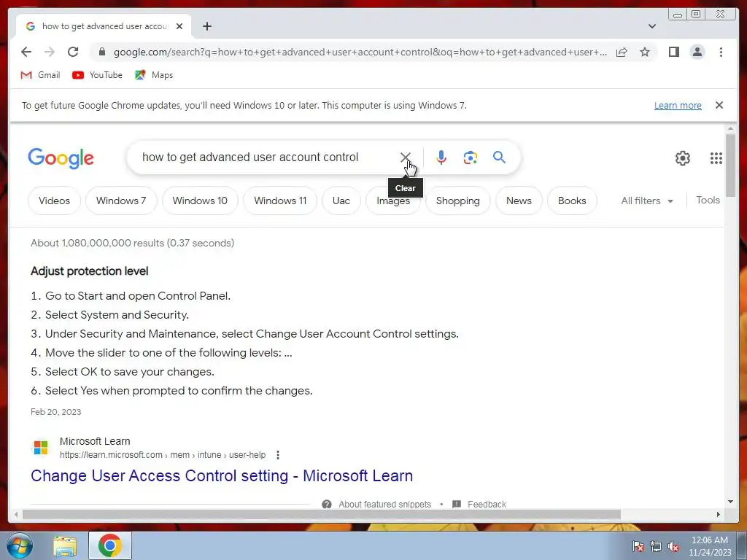Click the Chrome taskbar button
Screen dimensions: 747x560
click(110, 545)
